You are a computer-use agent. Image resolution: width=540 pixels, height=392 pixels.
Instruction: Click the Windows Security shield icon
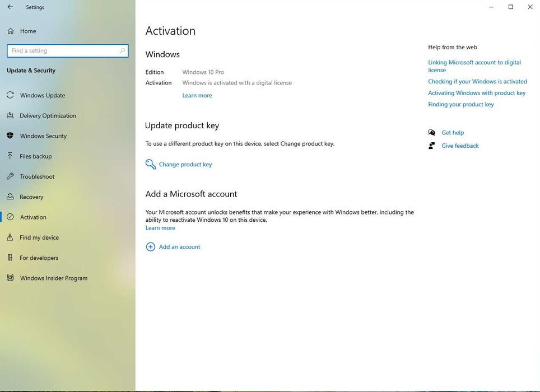[x=10, y=136]
